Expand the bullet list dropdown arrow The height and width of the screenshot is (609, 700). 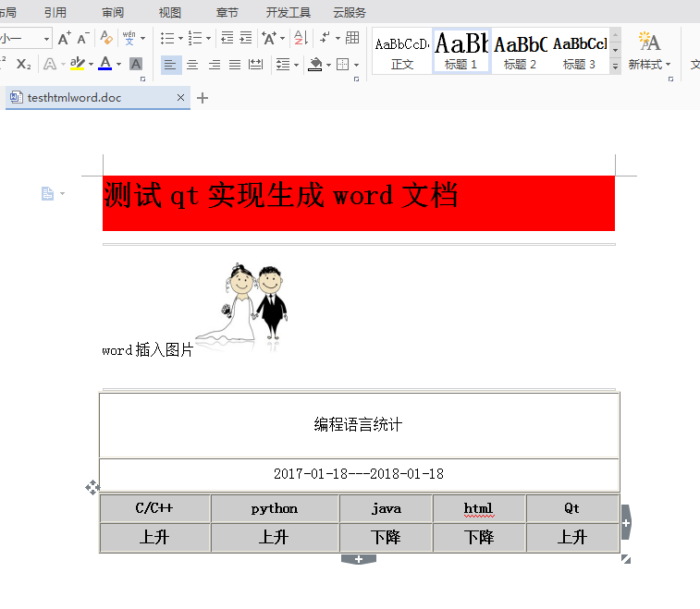[x=181, y=39]
